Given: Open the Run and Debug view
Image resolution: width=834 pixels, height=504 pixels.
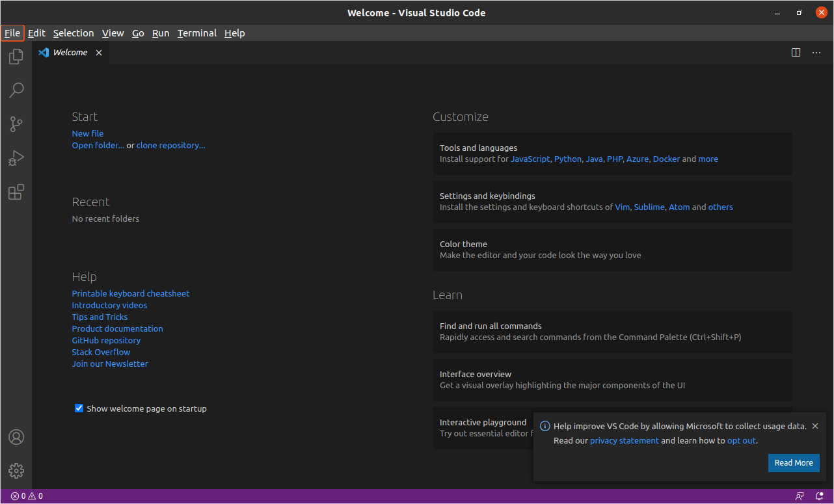Looking at the screenshot, I should click(x=16, y=158).
